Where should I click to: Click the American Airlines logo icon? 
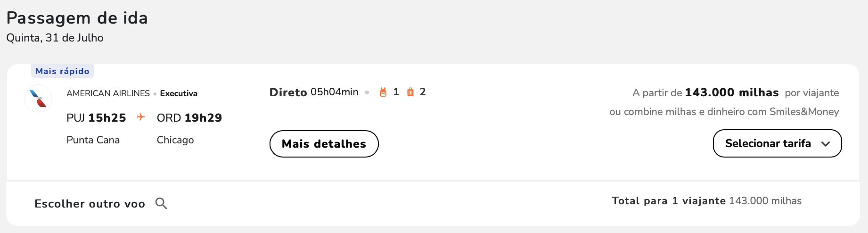tap(38, 99)
